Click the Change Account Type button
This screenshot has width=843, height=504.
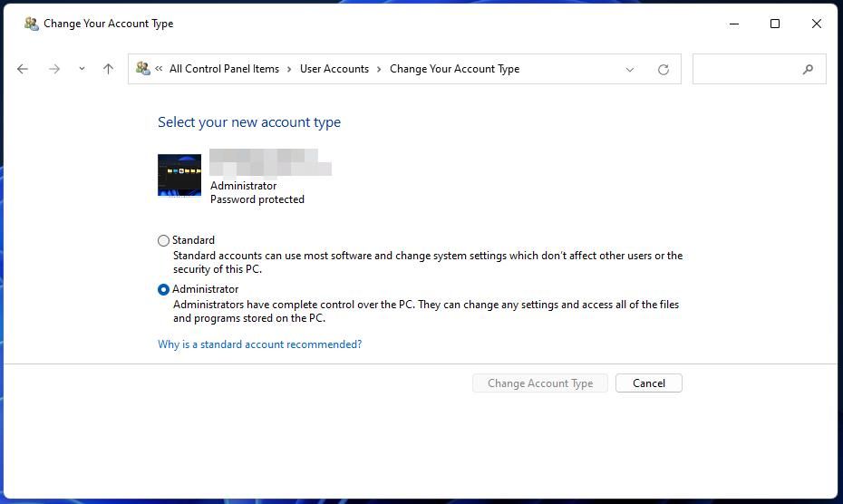pos(539,383)
